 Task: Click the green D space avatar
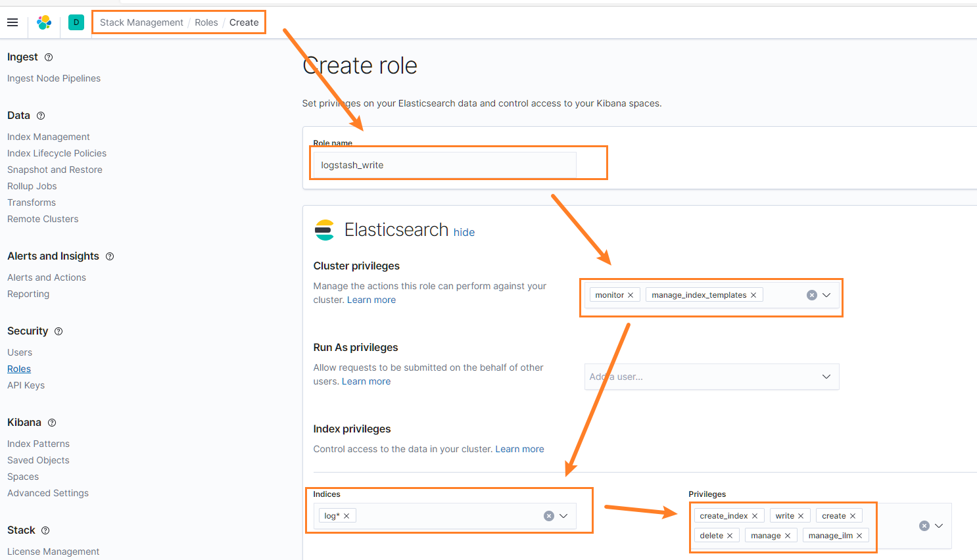tap(76, 22)
